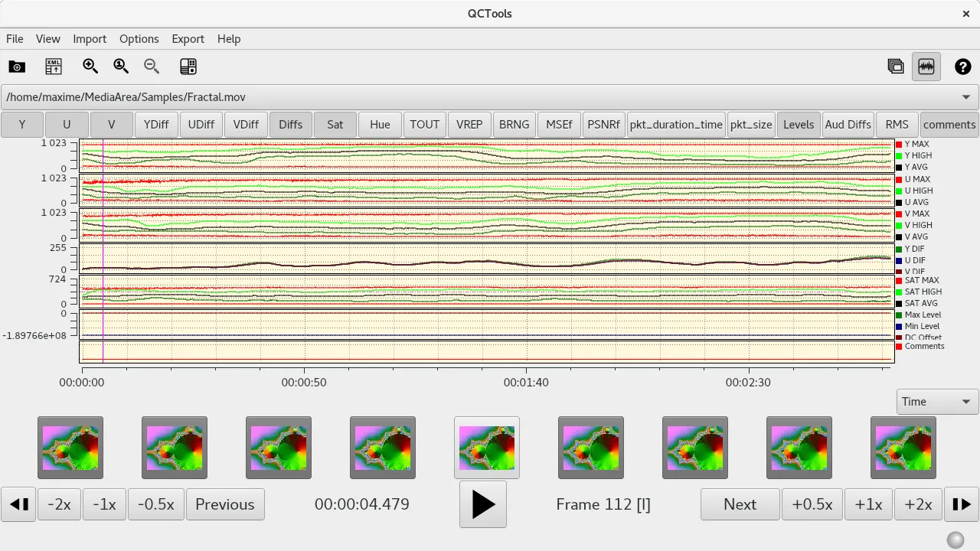This screenshot has width=980, height=551.
Task: Toggle the Levels graph filter
Action: (x=799, y=125)
